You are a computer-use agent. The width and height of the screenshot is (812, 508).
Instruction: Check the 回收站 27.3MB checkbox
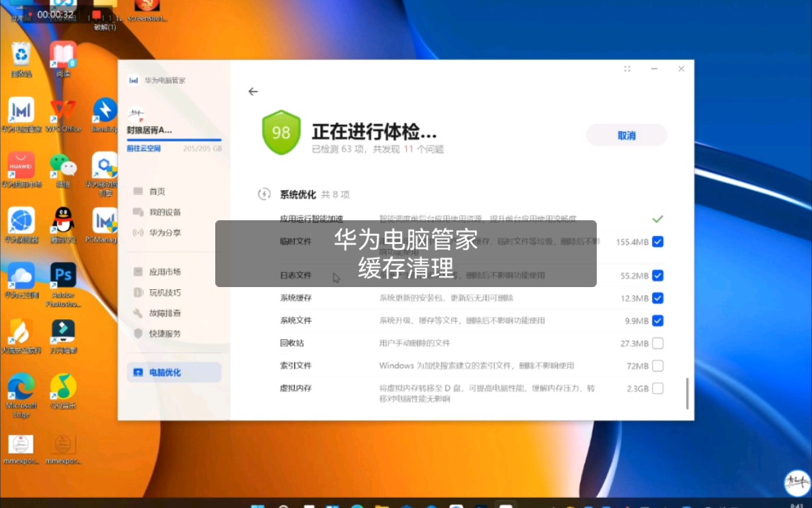point(657,343)
